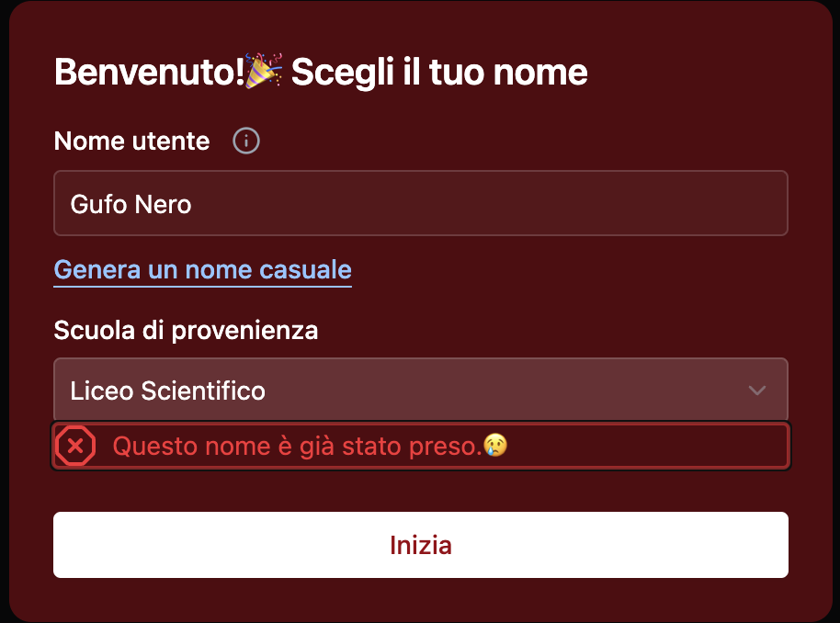840x623 pixels.
Task: Open the Scuola di provenienza combo box
Action: pyautogui.click(x=420, y=391)
